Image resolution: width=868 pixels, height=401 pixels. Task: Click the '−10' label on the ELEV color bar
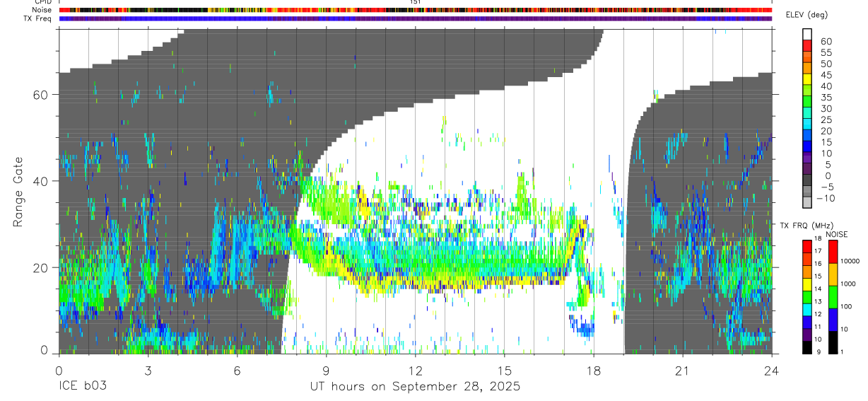[826, 198]
